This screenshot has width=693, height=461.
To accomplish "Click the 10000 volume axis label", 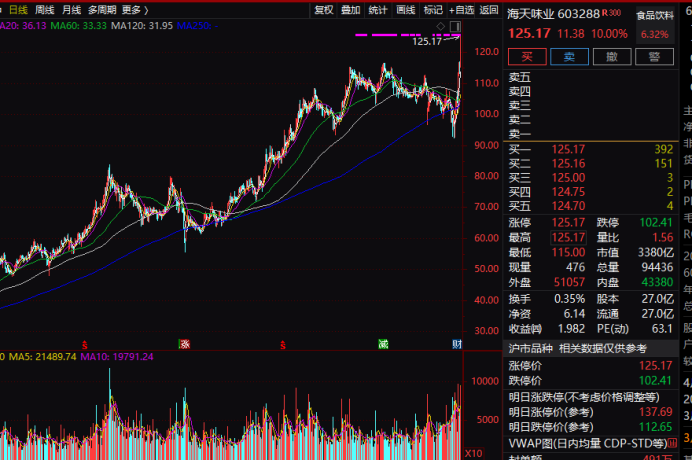I will pos(485,381).
